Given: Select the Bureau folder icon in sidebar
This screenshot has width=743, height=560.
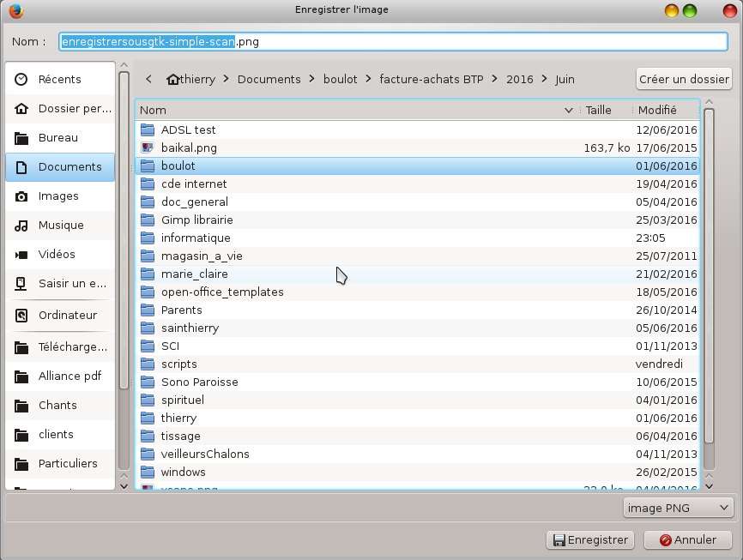Looking at the screenshot, I should [21, 138].
